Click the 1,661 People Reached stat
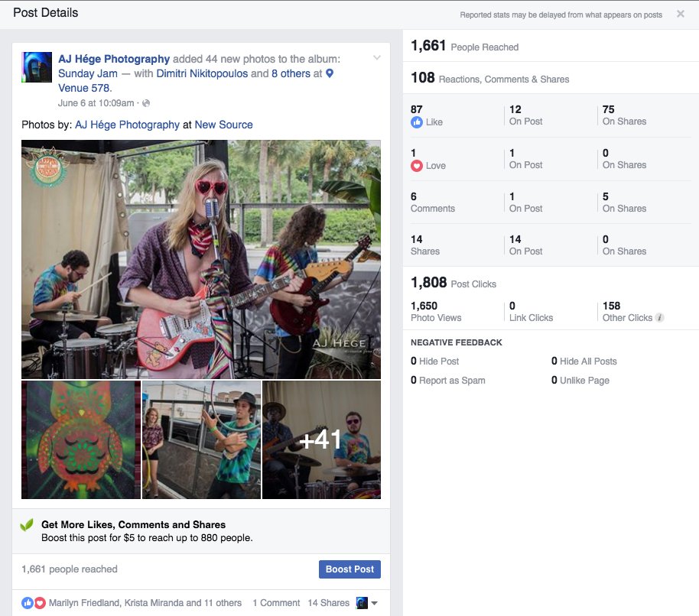The image size is (699, 616). coord(464,46)
